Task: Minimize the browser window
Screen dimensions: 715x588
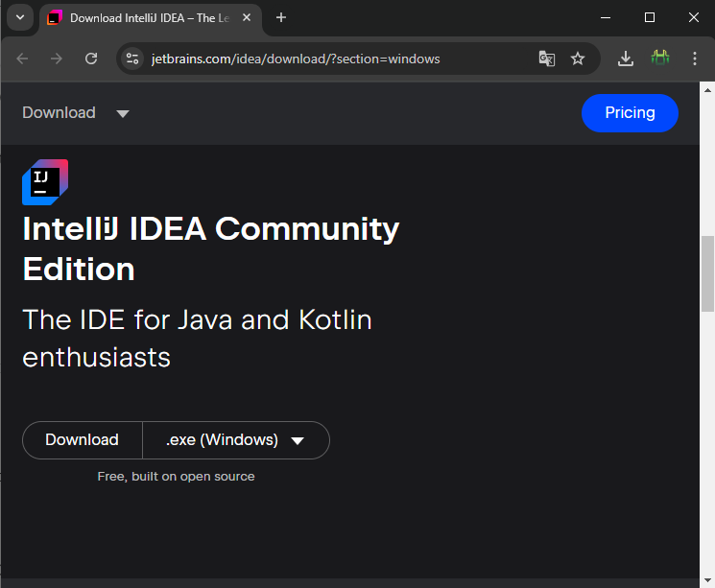Action: 605,18
